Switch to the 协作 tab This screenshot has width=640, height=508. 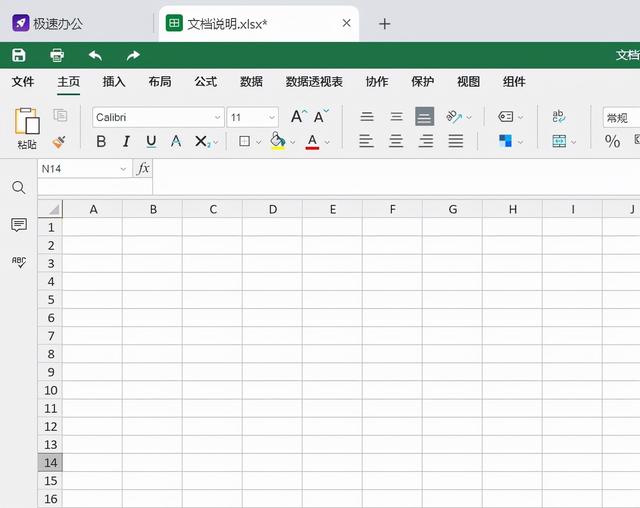click(x=377, y=82)
